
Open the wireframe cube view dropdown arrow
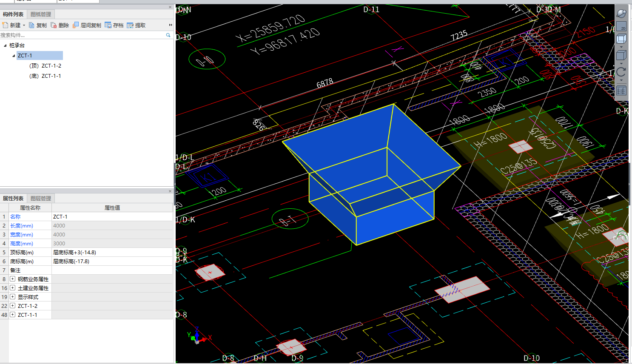[621, 47]
